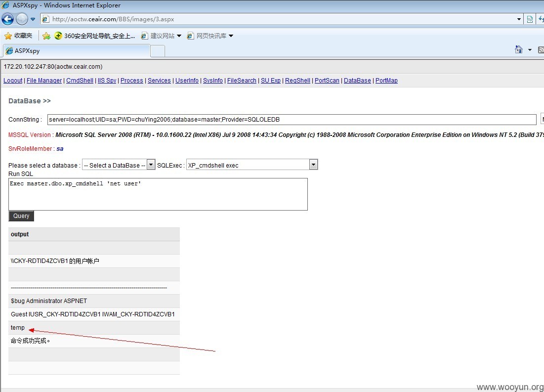The height and width of the screenshot is (392, 544).
Task: Click the '命令成功完成。' output row
Action: click(x=94, y=341)
